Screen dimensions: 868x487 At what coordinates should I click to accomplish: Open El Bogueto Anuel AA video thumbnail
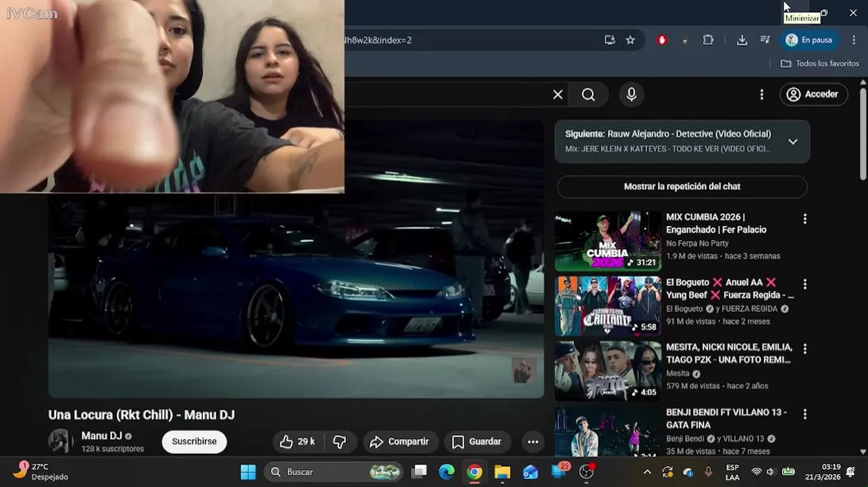pyautogui.click(x=608, y=306)
